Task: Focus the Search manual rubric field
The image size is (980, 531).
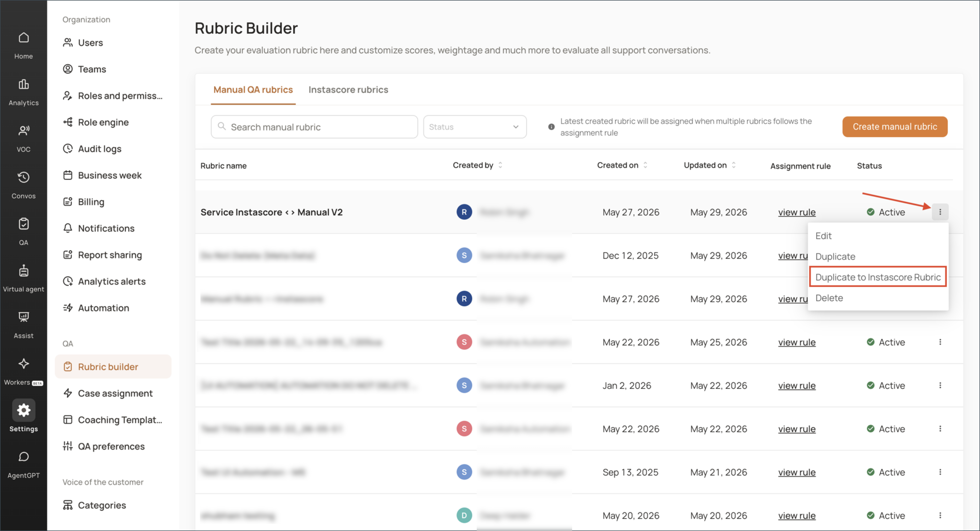Action: (x=314, y=127)
